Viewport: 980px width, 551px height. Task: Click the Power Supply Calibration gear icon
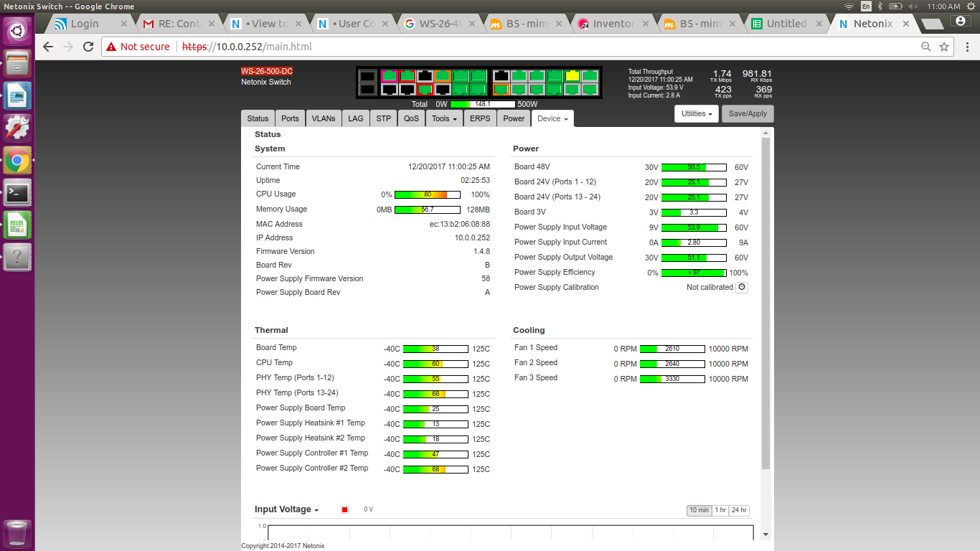[x=742, y=287]
